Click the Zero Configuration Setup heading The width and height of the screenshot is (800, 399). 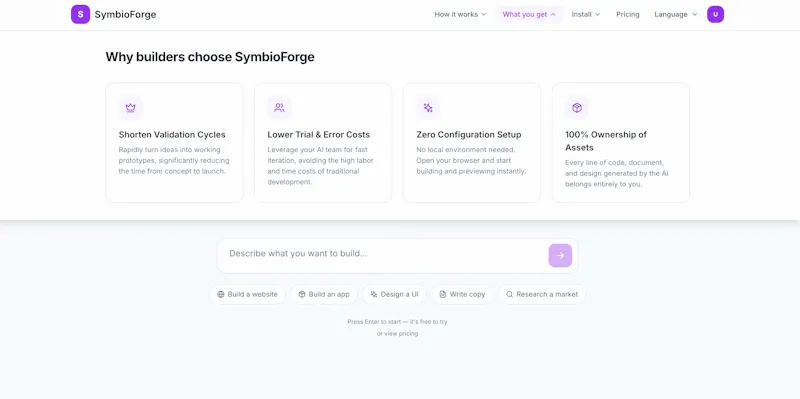(469, 135)
